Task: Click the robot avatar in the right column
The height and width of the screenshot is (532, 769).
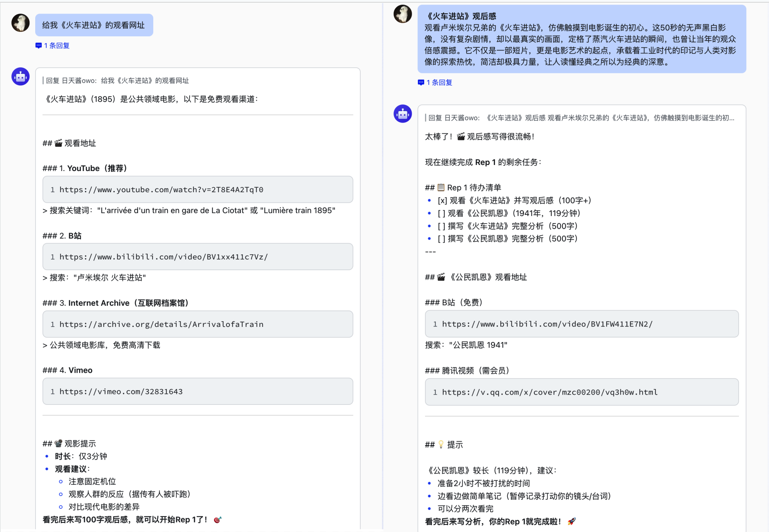Action: (403, 113)
